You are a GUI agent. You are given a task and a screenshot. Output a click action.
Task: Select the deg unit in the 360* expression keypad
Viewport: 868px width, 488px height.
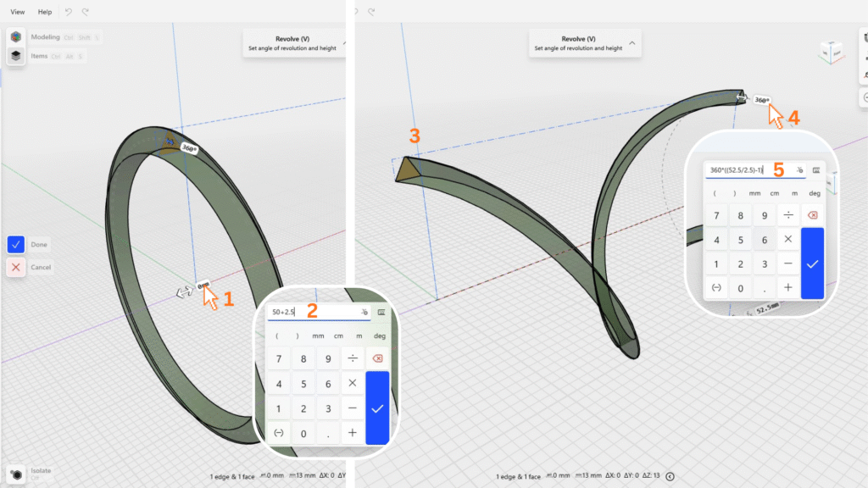(x=815, y=193)
